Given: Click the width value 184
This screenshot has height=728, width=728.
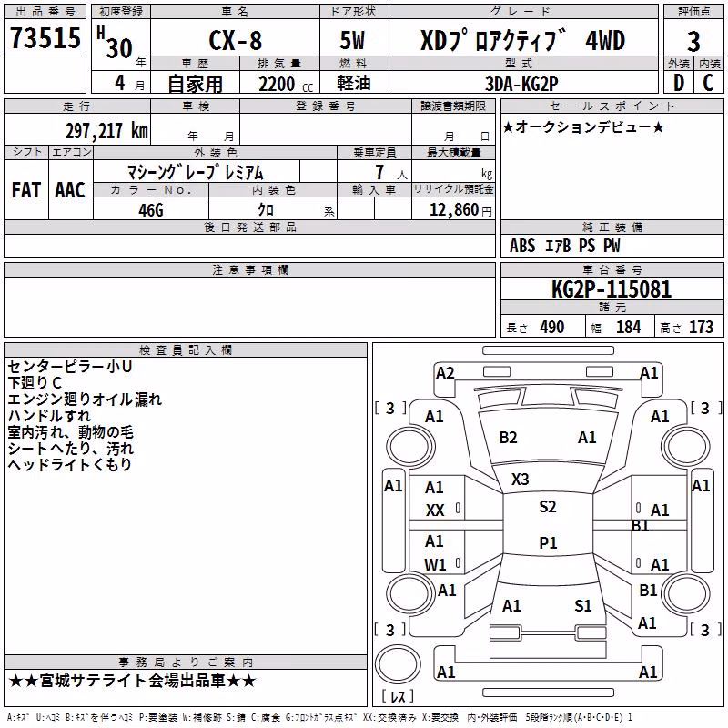Looking at the screenshot, I should coord(628,328).
